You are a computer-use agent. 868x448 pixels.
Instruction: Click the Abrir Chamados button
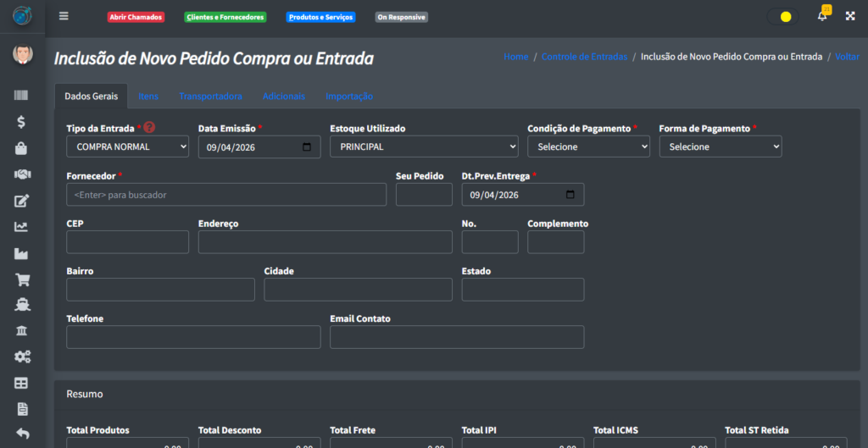pos(136,17)
